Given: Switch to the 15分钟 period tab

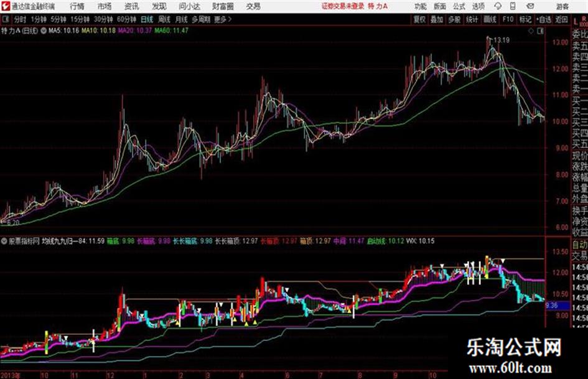Looking at the screenshot, I should pyautogui.click(x=80, y=19).
